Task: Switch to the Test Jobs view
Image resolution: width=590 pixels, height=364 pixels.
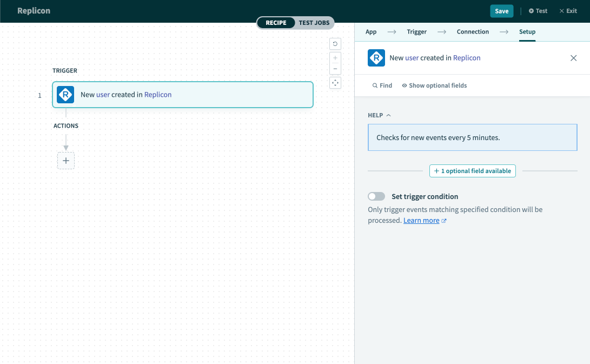Action: pos(314,23)
